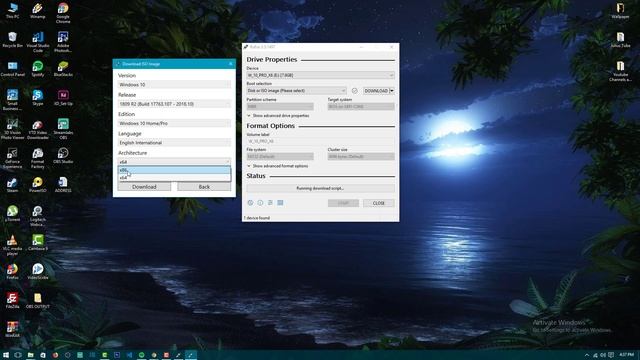Open WinRAR desktop icon
This screenshot has height=360, width=640.
click(12, 330)
